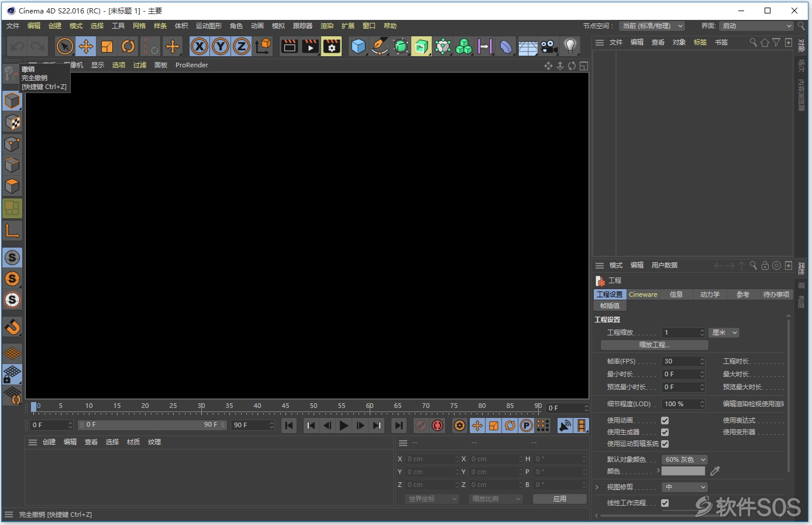Open the ProRender viewport menu
This screenshot has width=812, height=525.
[x=191, y=65]
